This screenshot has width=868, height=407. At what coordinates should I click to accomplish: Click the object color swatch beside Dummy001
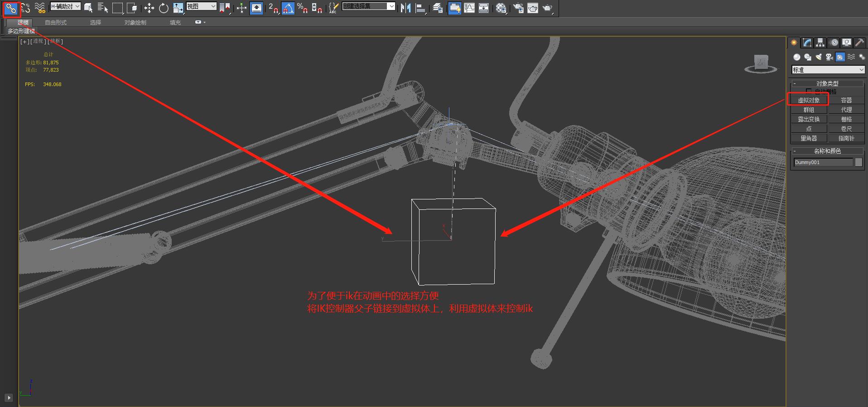point(858,162)
